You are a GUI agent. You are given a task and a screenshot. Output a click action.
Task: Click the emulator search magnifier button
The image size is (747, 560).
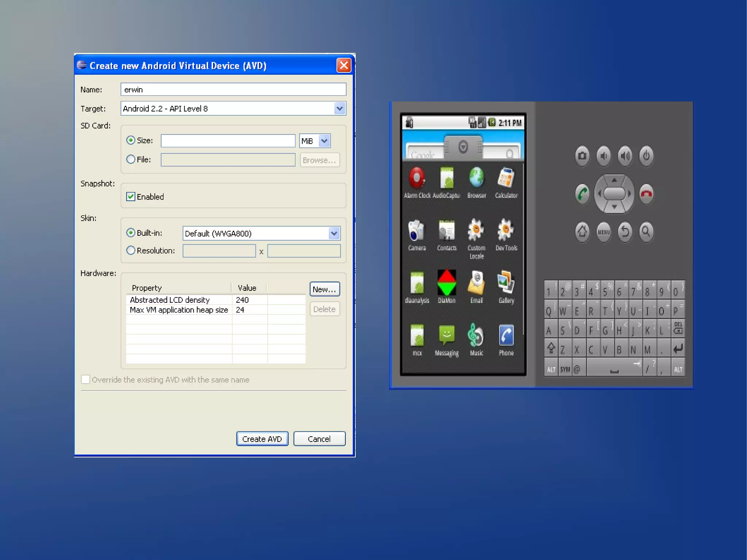[x=646, y=231]
